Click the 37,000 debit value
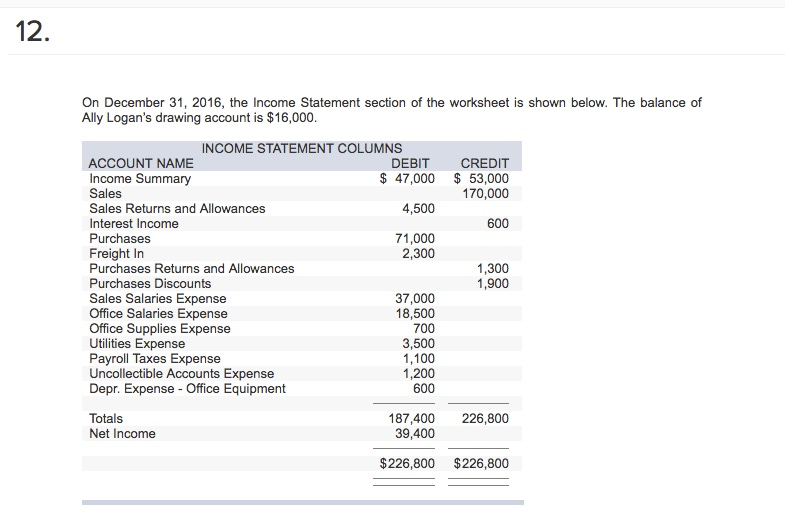 pos(415,299)
